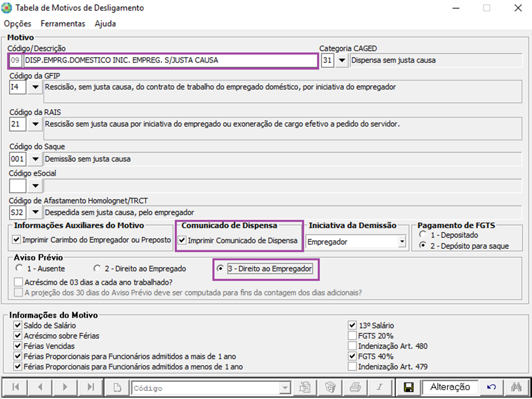Click 'Despedida sem justa causa, pelo empregador' text
This screenshot has width=532, height=399.
coord(119,212)
